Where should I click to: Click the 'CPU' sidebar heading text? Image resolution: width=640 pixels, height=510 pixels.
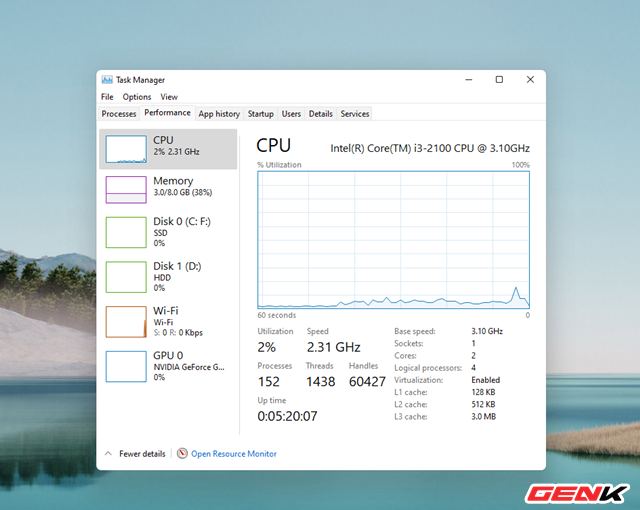pos(163,140)
